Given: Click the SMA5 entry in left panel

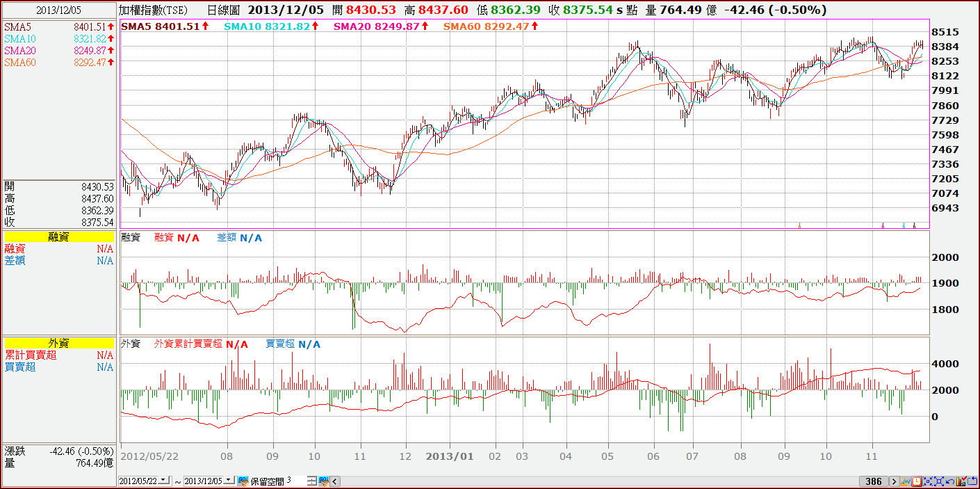Looking at the screenshot, I should 59,26.
